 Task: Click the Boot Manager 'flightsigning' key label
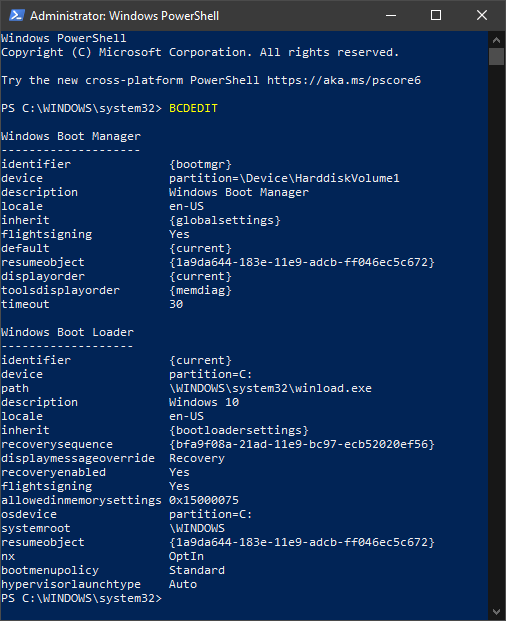coord(47,234)
